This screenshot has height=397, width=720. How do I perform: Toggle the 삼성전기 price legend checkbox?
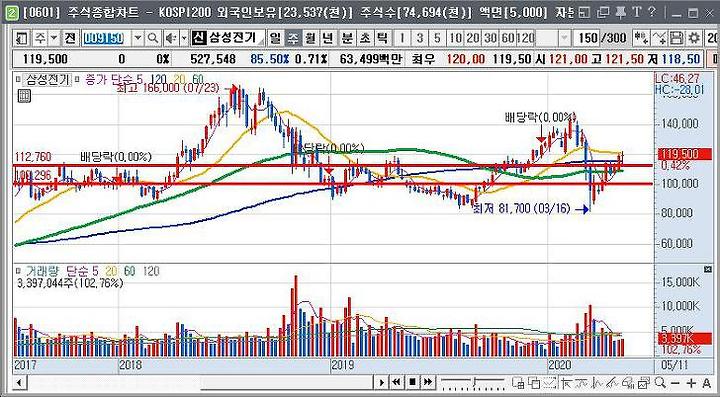(x=18, y=79)
